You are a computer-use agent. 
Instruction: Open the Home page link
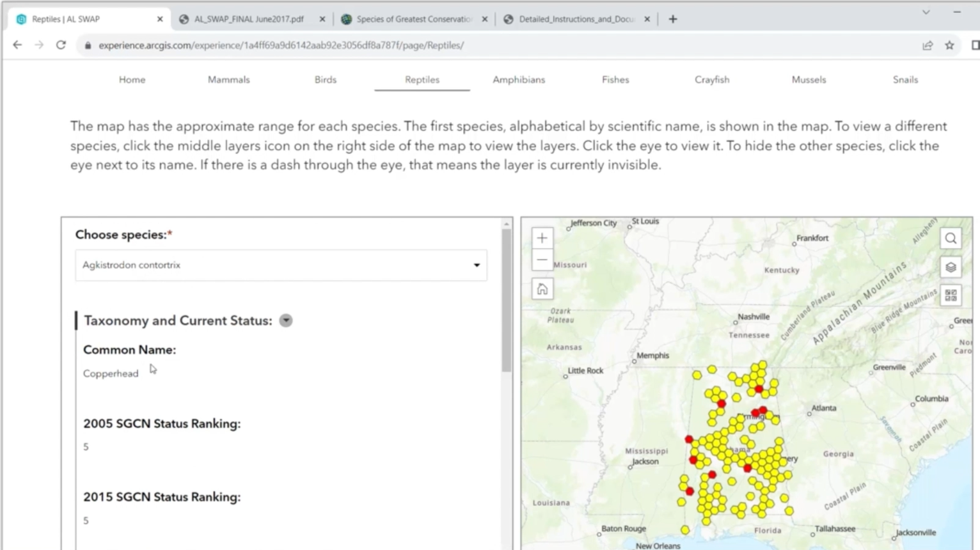(x=132, y=79)
